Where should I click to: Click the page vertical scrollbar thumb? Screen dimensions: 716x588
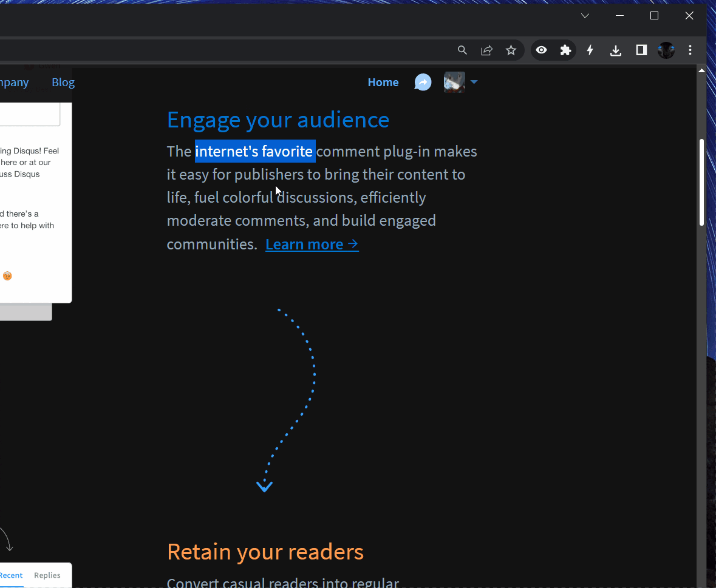click(701, 182)
